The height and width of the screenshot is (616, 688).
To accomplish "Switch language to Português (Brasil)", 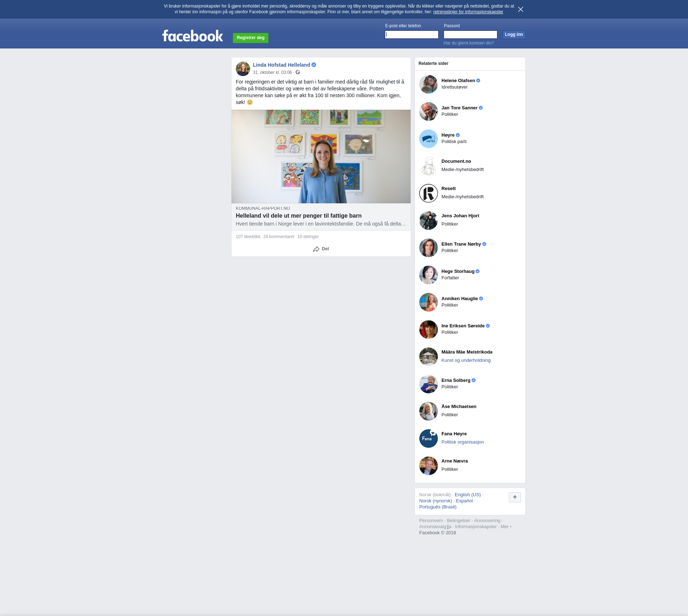I will tap(438, 507).
